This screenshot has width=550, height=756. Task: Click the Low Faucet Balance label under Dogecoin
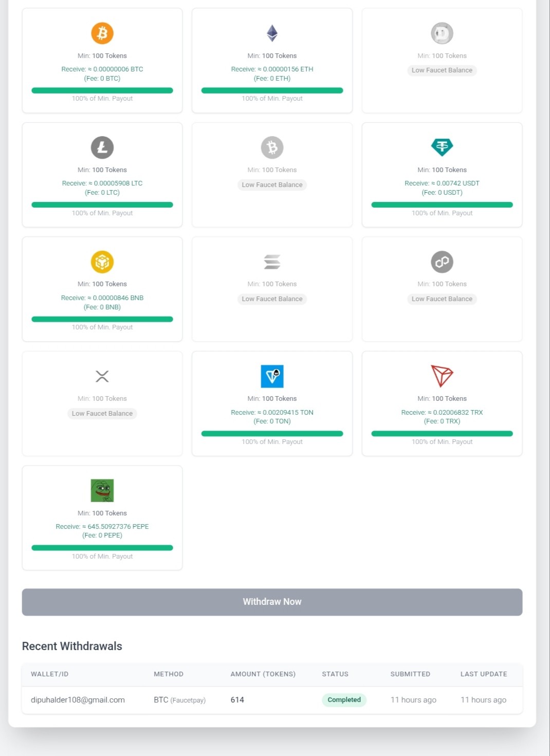(x=442, y=70)
